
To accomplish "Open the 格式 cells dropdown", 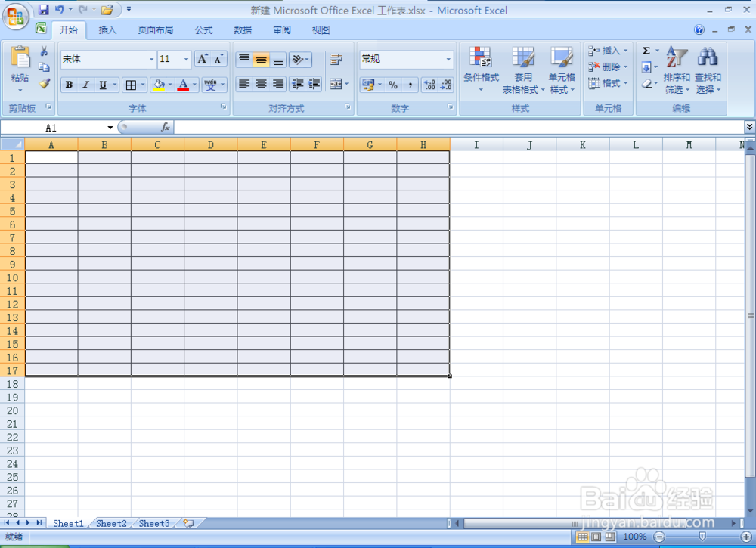I will (608, 83).
